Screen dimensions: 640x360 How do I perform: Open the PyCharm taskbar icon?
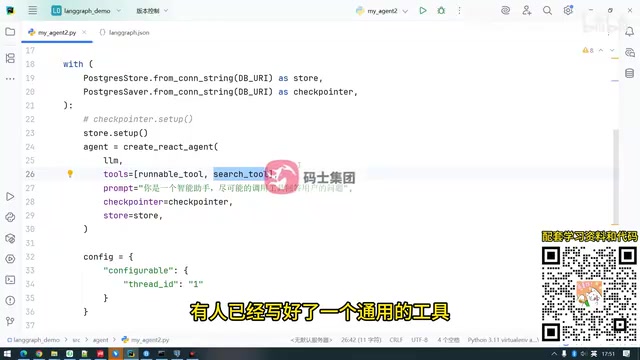(x=131, y=353)
